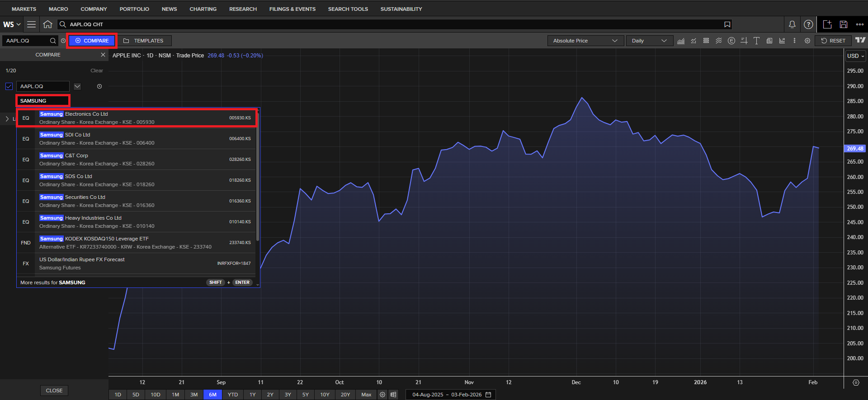Open the TEMPLATES button
The width and height of the screenshot is (868, 400).
click(144, 41)
